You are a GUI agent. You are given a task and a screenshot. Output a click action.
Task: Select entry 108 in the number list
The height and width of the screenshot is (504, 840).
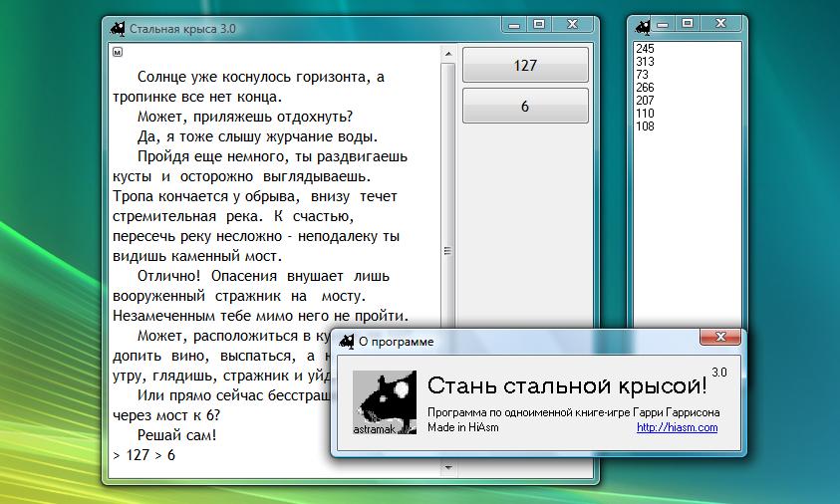(x=645, y=126)
